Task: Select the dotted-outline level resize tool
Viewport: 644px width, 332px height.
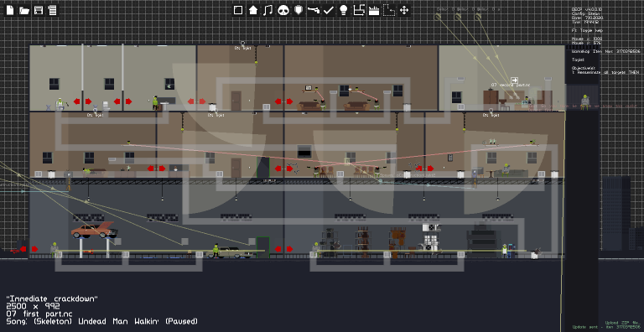Action: [389, 10]
